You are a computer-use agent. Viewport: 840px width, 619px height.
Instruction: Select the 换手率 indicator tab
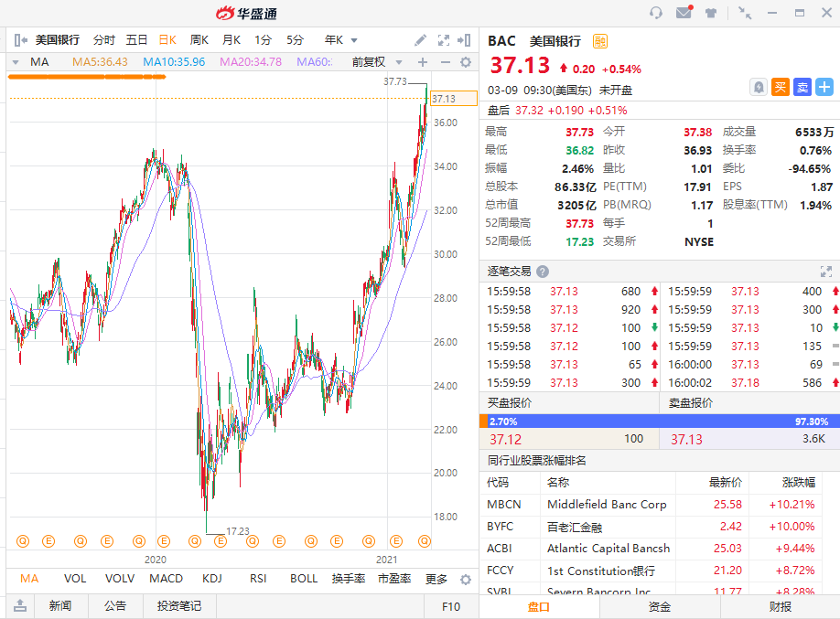click(x=349, y=579)
